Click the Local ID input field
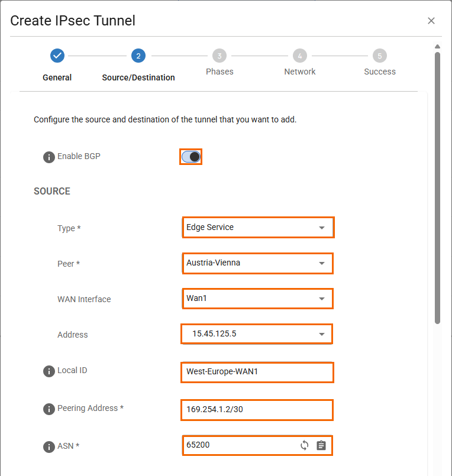Image resolution: width=452 pixels, height=476 pixels. click(x=257, y=373)
